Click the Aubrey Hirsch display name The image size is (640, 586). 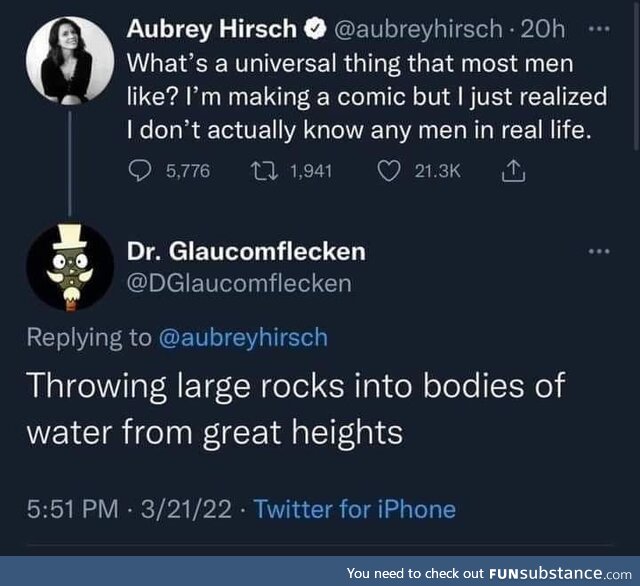click(x=212, y=30)
